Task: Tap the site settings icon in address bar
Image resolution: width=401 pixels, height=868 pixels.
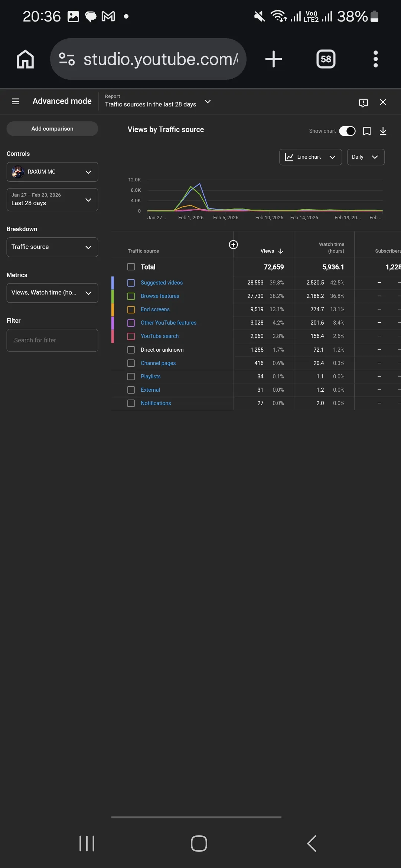Action: 67,59
